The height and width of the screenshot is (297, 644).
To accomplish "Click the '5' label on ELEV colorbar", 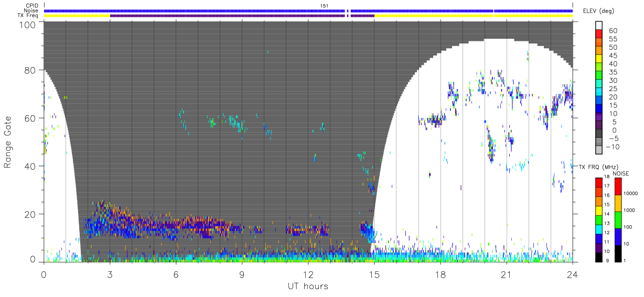I will [x=614, y=122].
